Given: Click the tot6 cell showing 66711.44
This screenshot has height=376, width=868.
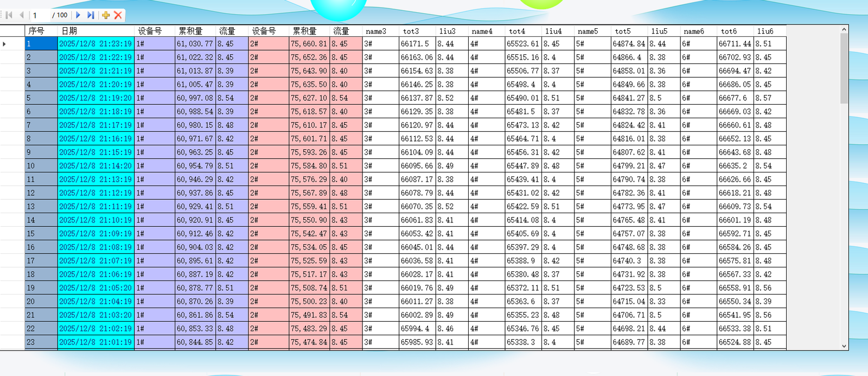Looking at the screenshot, I should pyautogui.click(x=735, y=44).
